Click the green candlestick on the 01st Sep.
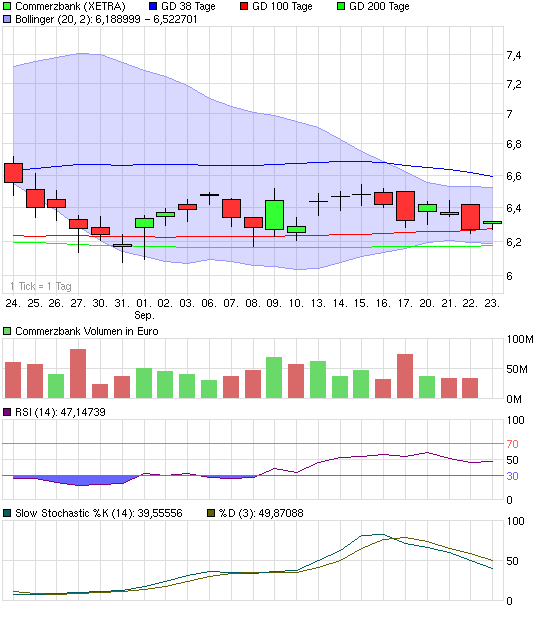The width and height of the screenshot is (545, 622). coord(144,223)
